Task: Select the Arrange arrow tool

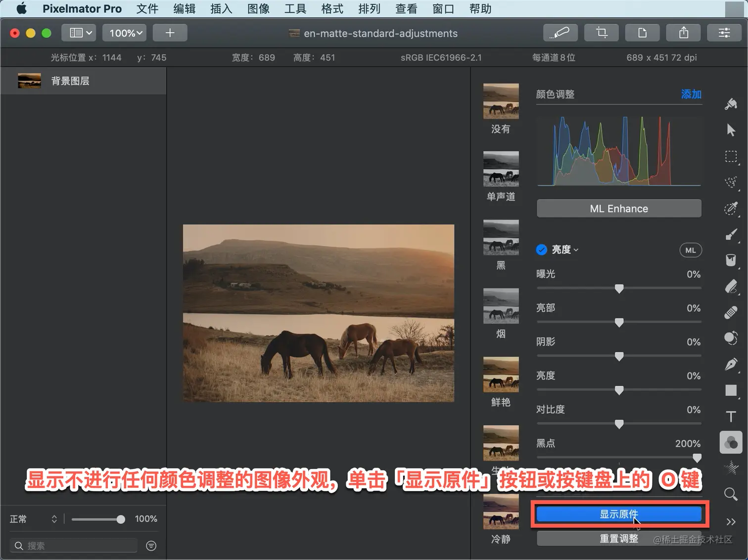Action: pos(731,130)
